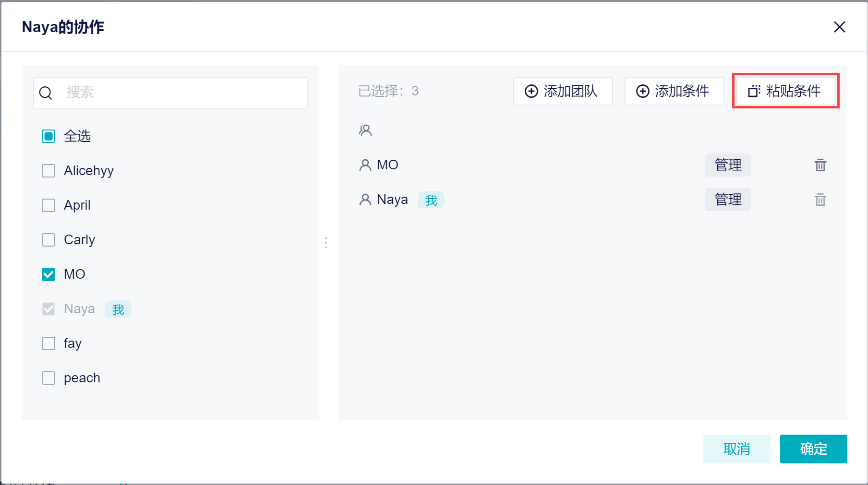
Task: Open Naya's 管理 permission dropdown
Action: [x=728, y=200]
